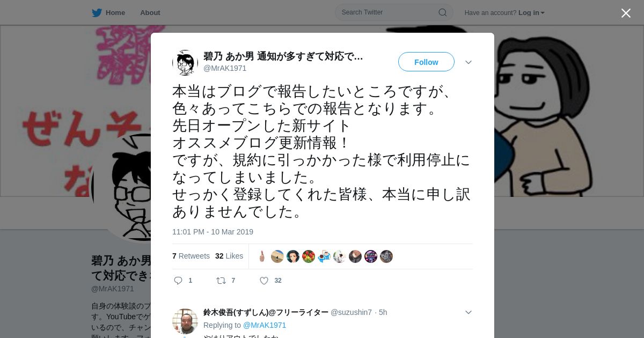Expand the reply options chevron for suzushin7

[x=469, y=312]
